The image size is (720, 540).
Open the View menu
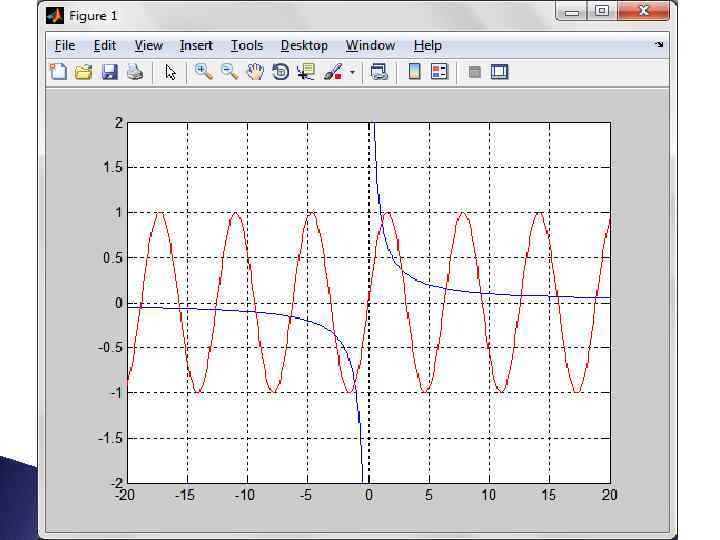[x=148, y=45]
